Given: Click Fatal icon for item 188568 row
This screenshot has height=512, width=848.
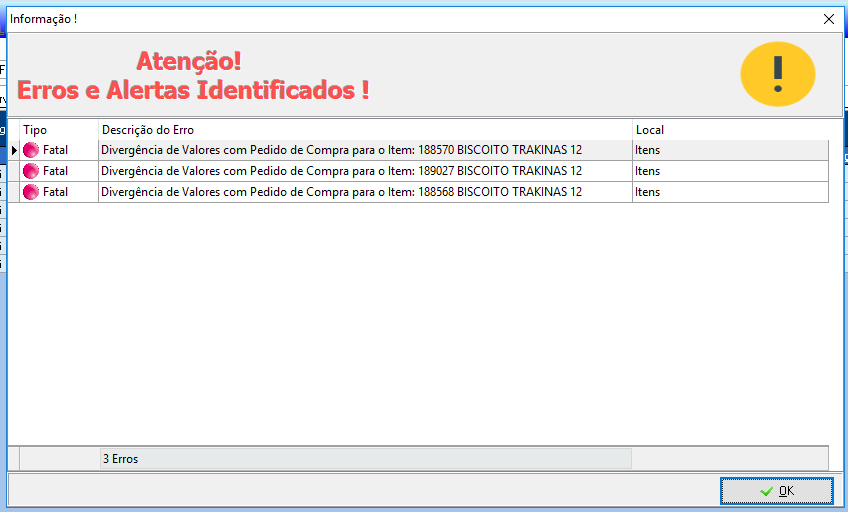Looking at the screenshot, I should 31,192.
